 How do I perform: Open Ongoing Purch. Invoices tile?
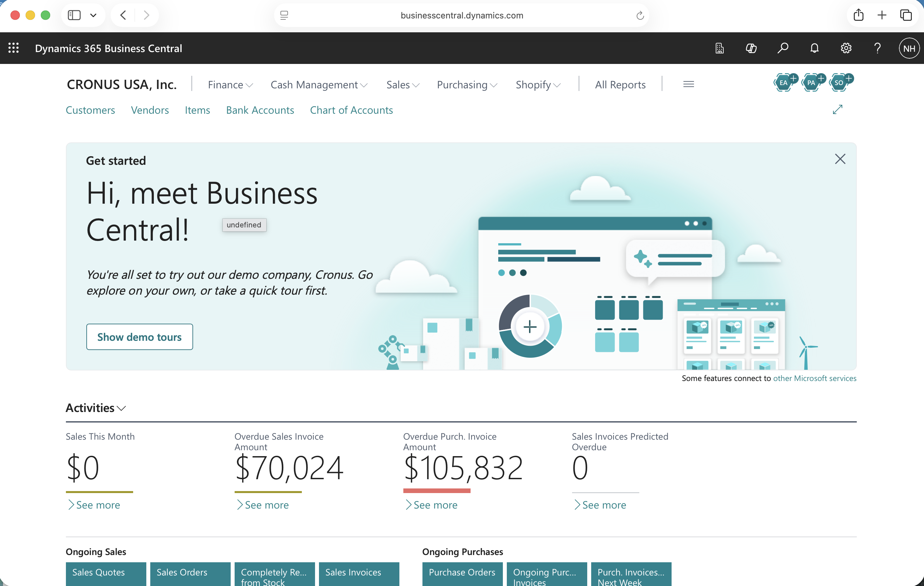click(547, 574)
